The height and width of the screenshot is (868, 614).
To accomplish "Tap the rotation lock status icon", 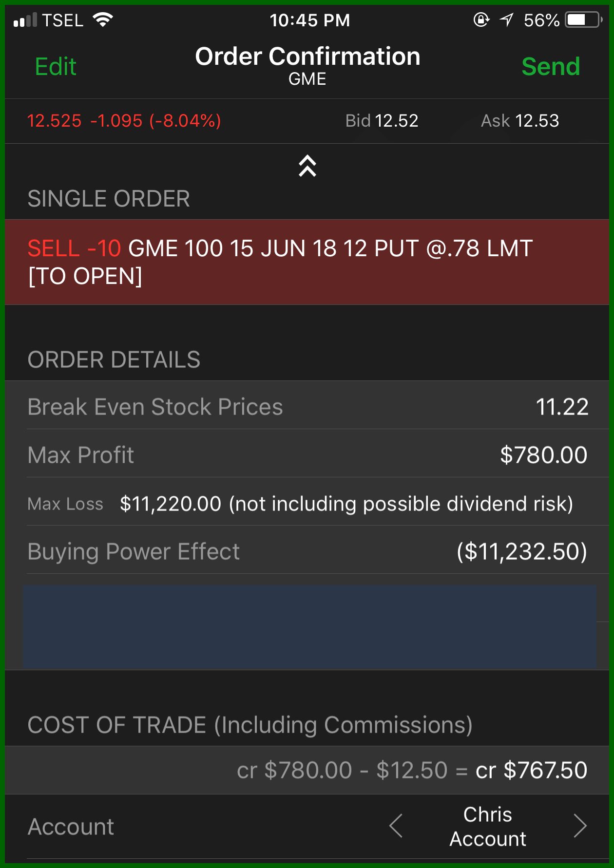I will 481,20.
